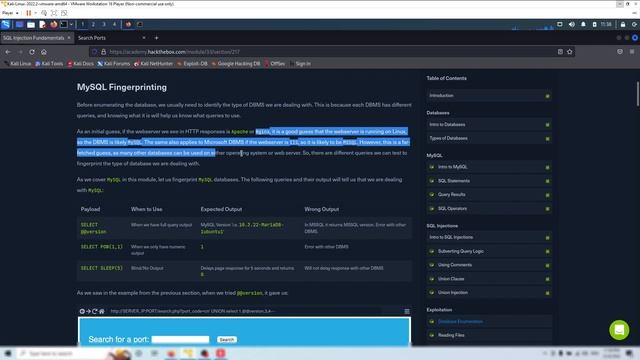Switch to workspace 3 in Kali panel

coord(104,24)
